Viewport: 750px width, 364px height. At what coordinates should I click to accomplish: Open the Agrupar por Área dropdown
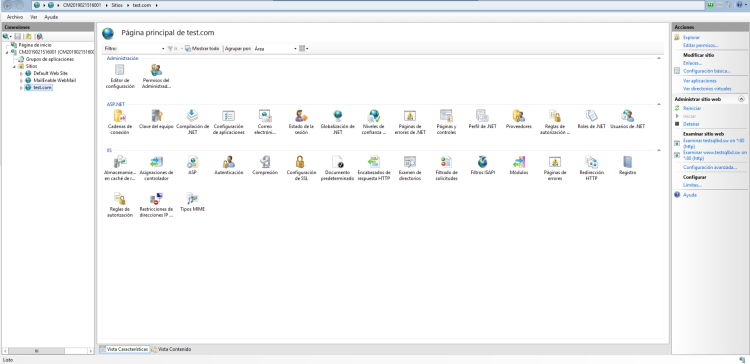pyautogui.click(x=276, y=48)
